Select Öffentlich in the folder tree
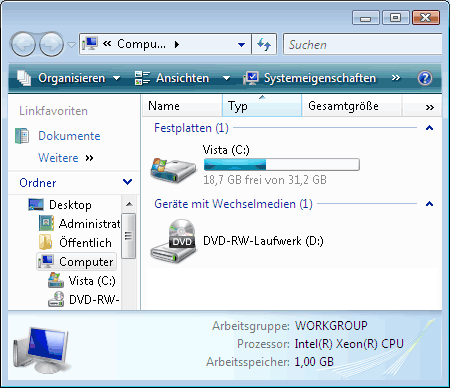450x388 pixels. [85, 242]
